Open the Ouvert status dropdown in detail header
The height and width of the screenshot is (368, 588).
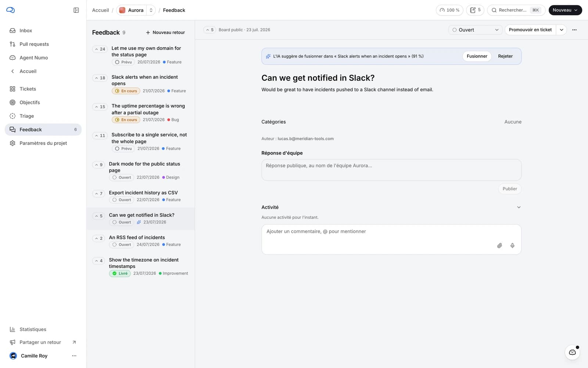[476, 30]
